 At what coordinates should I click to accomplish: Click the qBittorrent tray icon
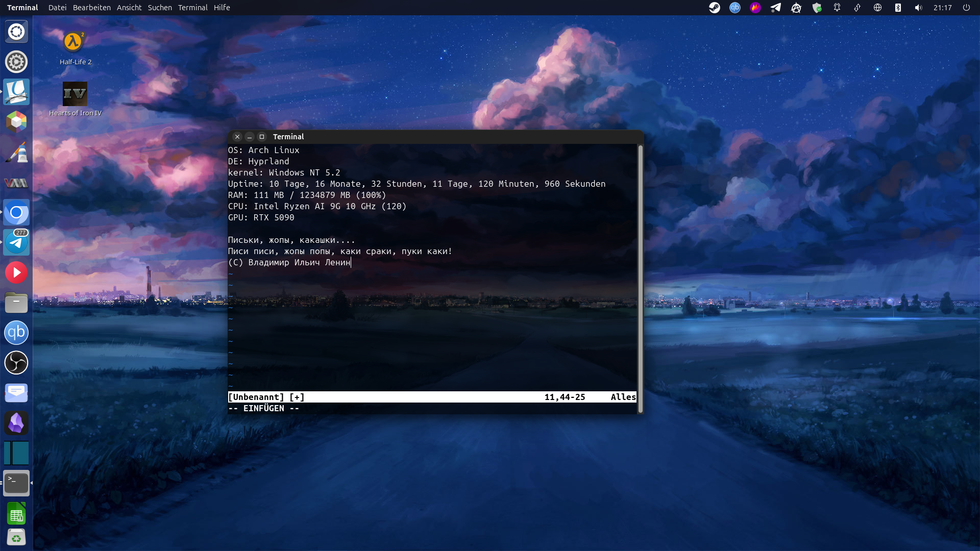(x=735, y=8)
